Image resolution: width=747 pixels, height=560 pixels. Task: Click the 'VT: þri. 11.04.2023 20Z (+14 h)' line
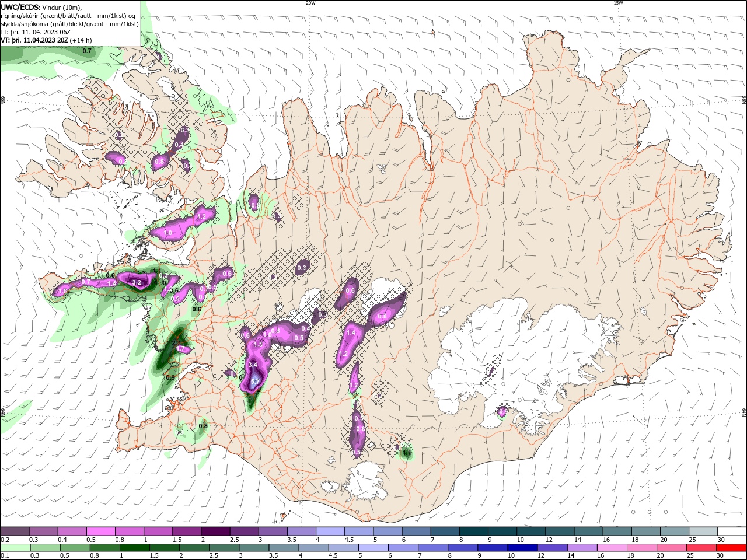tap(46, 40)
